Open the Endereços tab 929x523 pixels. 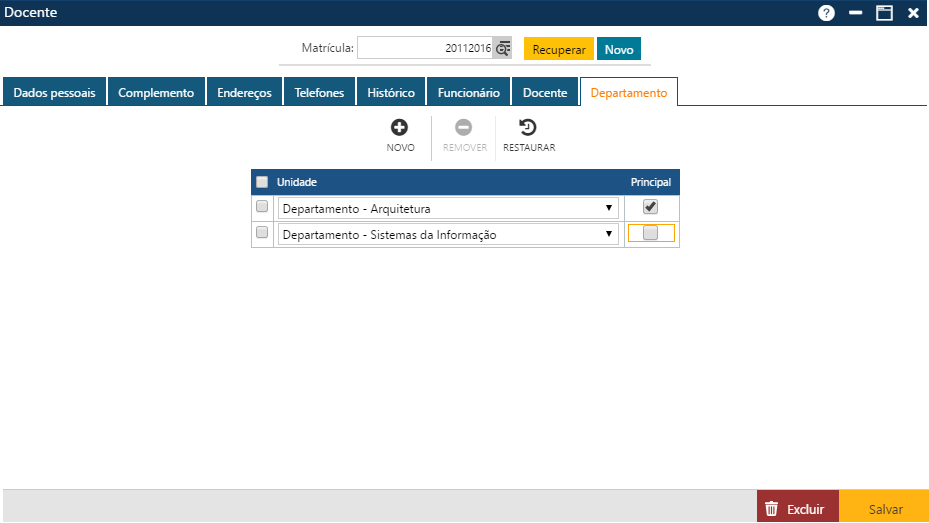(x=245, y=92)
